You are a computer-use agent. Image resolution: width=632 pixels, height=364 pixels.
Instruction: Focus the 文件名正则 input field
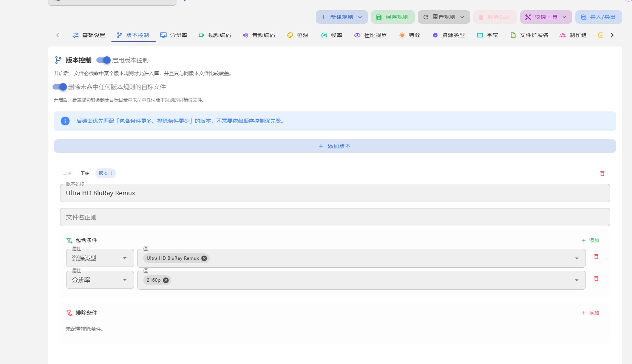(335, 217)
